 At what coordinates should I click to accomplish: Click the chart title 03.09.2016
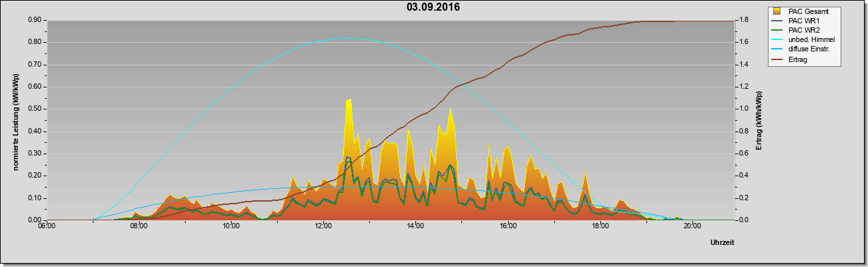click(433, 7)
